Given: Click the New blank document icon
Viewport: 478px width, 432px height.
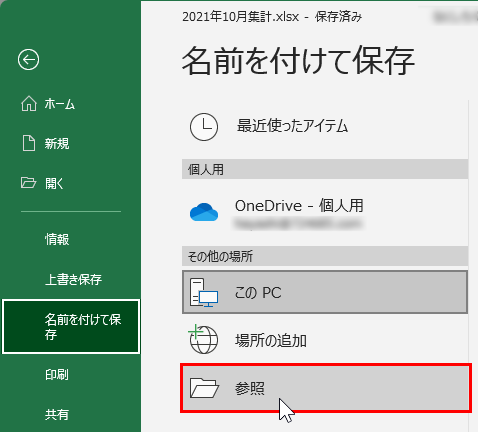Looking at the screenshot, I should (29, 143).
